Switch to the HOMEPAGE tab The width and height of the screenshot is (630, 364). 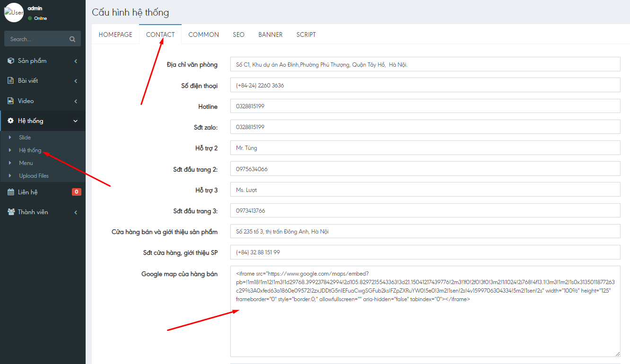[x=115, y=35]
